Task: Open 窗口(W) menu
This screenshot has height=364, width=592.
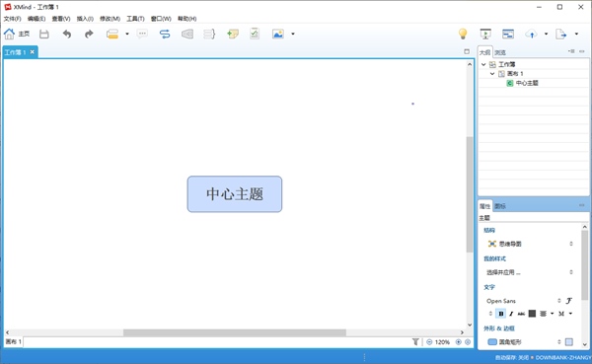Action: click(161, 19)
